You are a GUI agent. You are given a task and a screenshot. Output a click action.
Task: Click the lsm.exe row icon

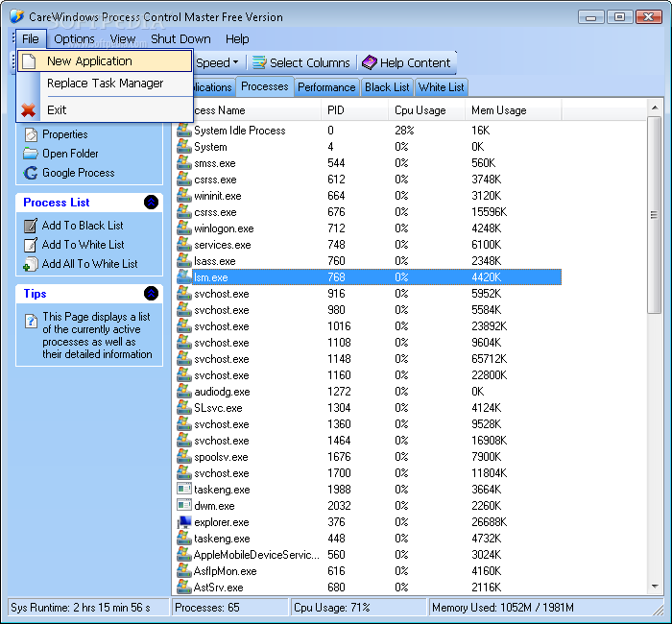[x=184, y=276]
